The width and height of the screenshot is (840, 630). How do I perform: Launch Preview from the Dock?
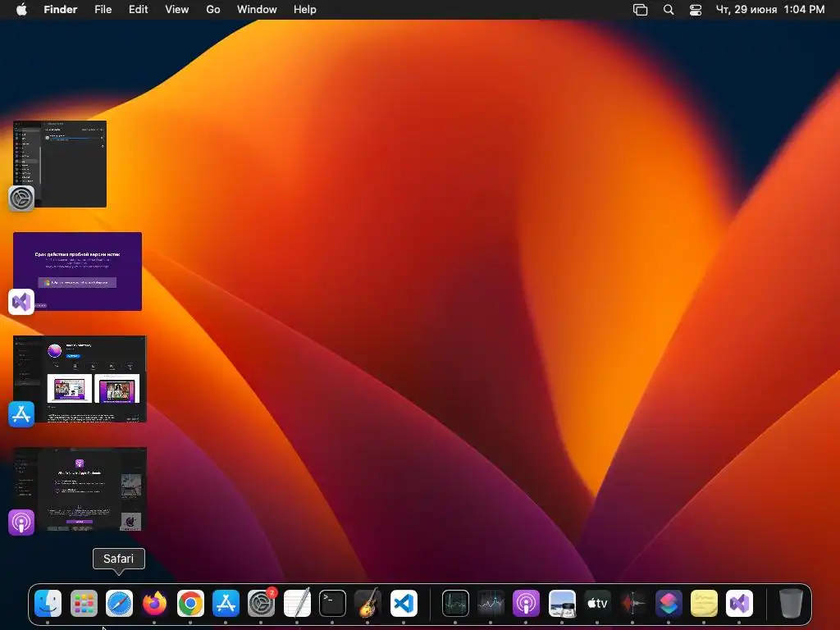pos(562,604)
